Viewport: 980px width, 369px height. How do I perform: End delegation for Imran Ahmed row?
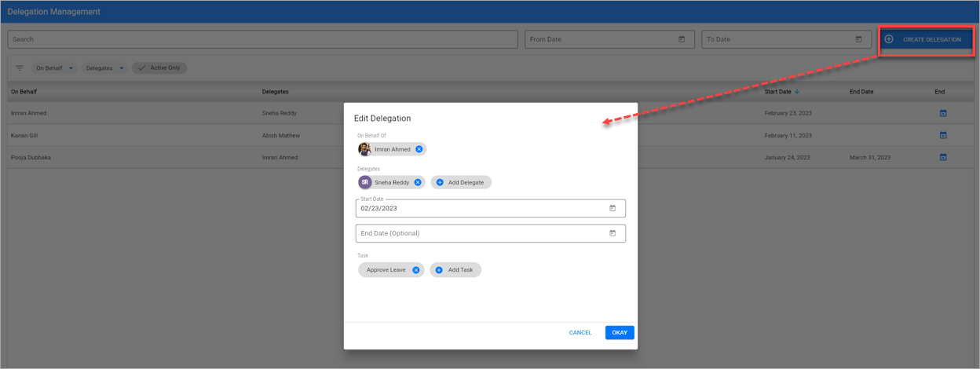(943, 113)
